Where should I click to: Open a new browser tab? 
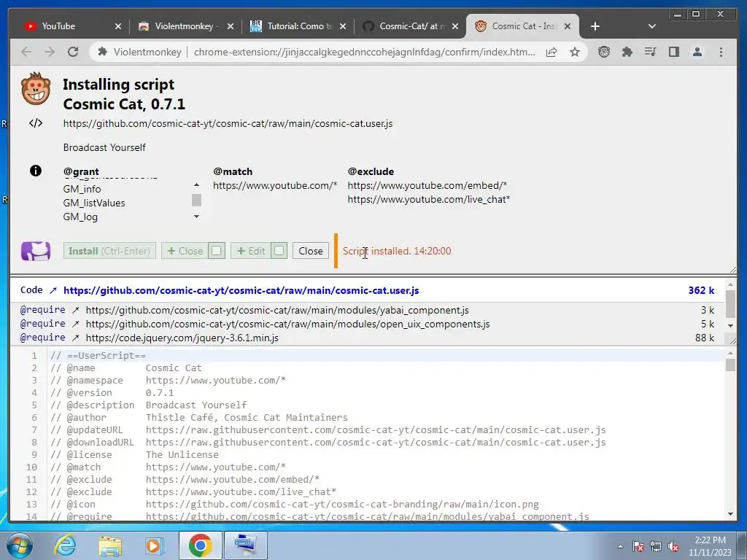[x=595, y=26]
